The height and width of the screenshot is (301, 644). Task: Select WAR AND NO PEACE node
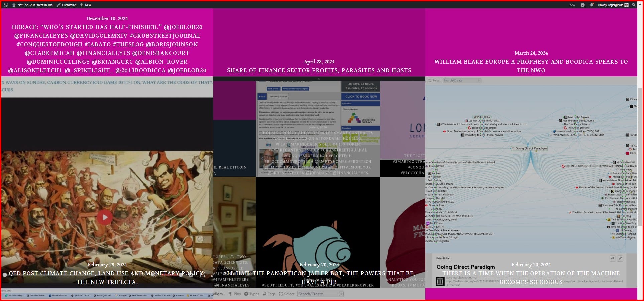click(576, 135)
